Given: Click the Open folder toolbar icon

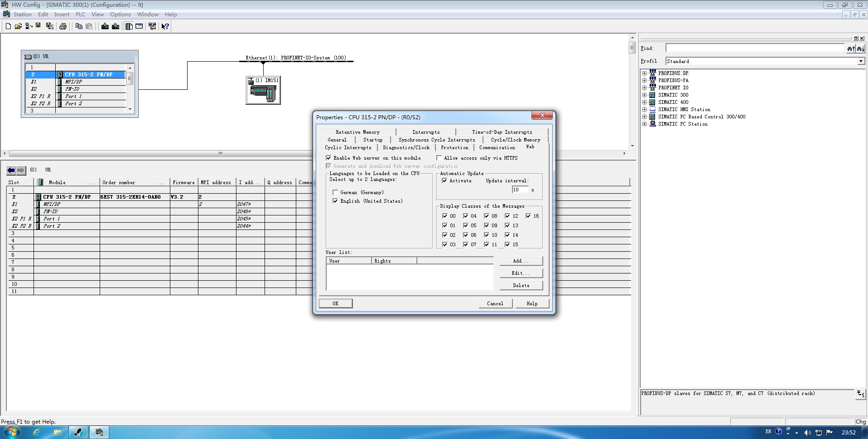Looking at the screenshot, I should click(18, 26).
